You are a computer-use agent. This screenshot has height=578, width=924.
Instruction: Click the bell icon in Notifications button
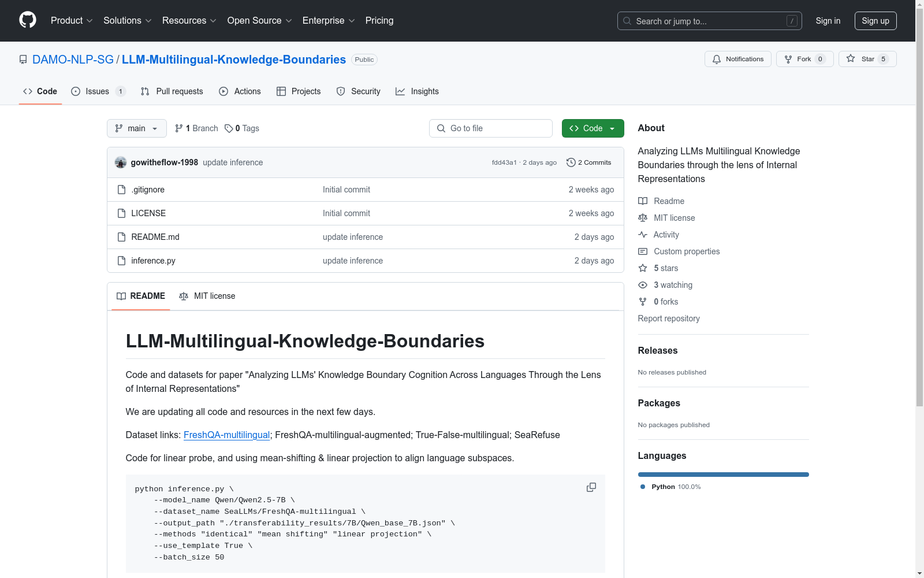[717, 59]
